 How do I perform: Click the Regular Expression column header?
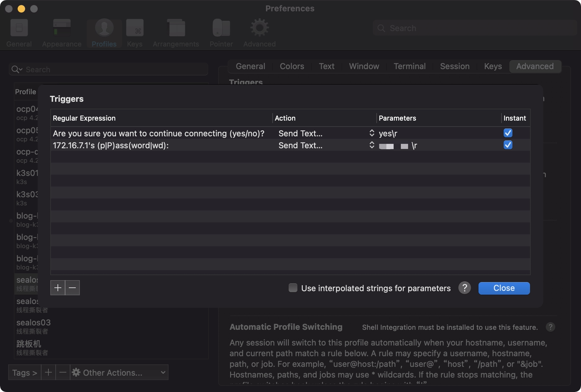161,118
